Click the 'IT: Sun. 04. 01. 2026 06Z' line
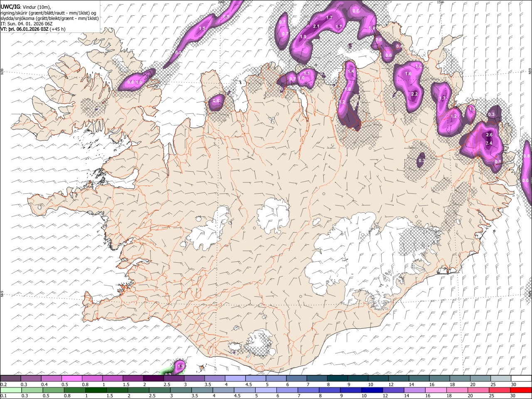Image resolution: width=532 pixels, height=399 pixels. [27, 24]
